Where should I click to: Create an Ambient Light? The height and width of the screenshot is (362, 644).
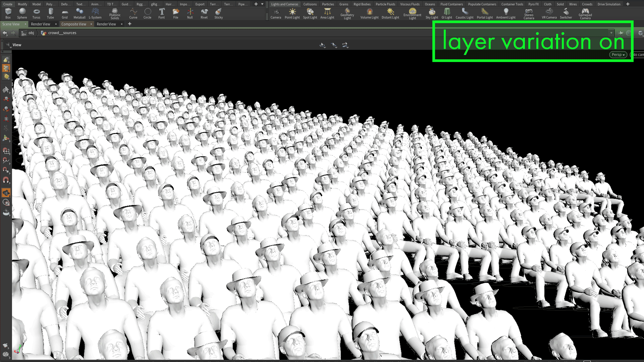505,13
